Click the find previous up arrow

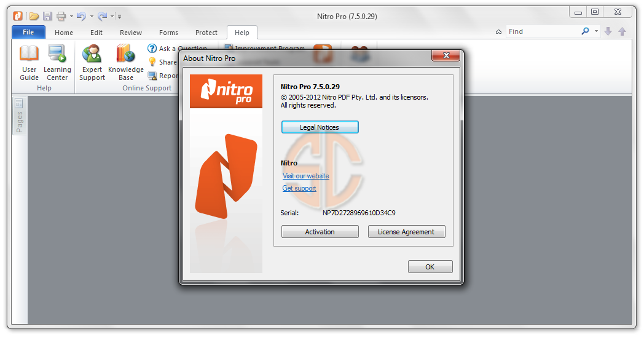622,31
